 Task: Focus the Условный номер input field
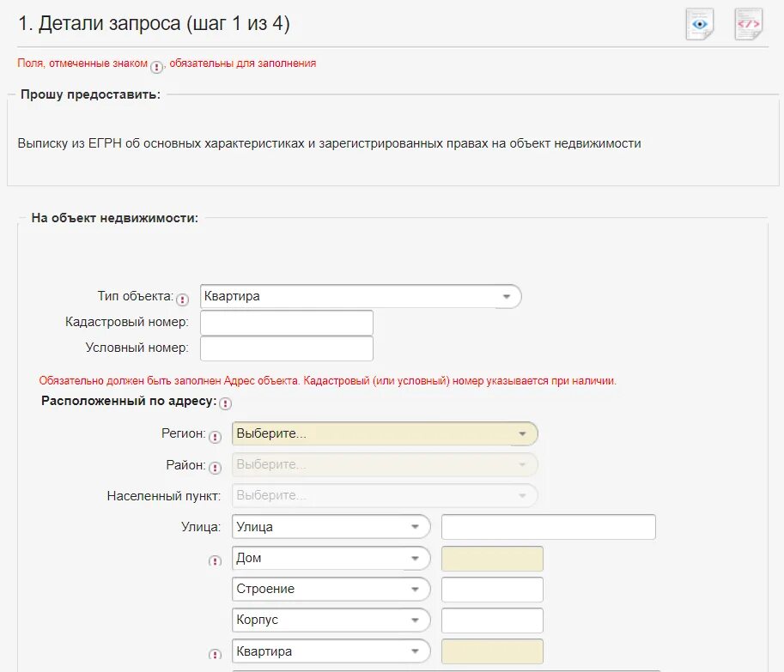pyautogui.click(x=287, y=348)
